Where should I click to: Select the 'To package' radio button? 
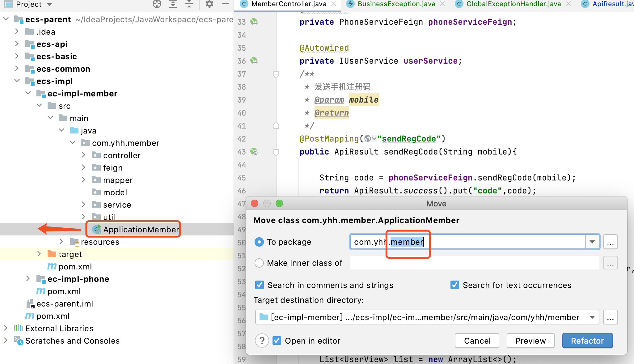259,242
